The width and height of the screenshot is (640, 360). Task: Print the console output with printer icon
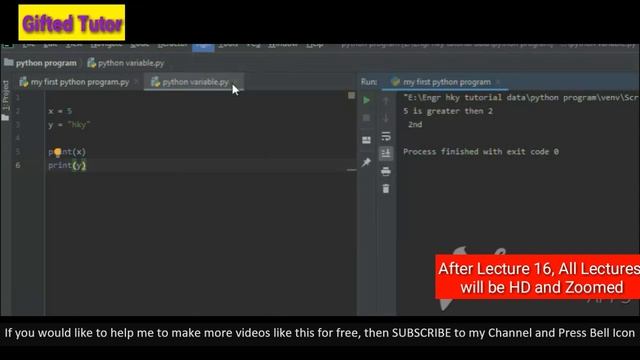pos(386,171)
